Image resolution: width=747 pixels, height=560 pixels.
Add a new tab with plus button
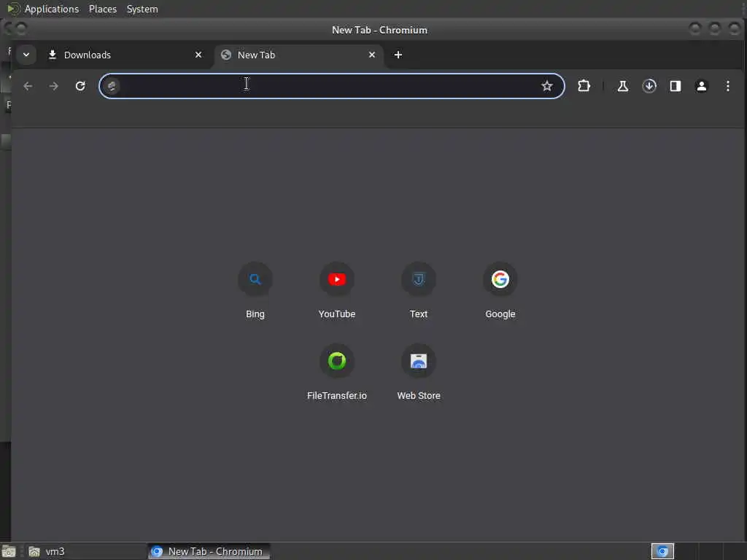398,55
